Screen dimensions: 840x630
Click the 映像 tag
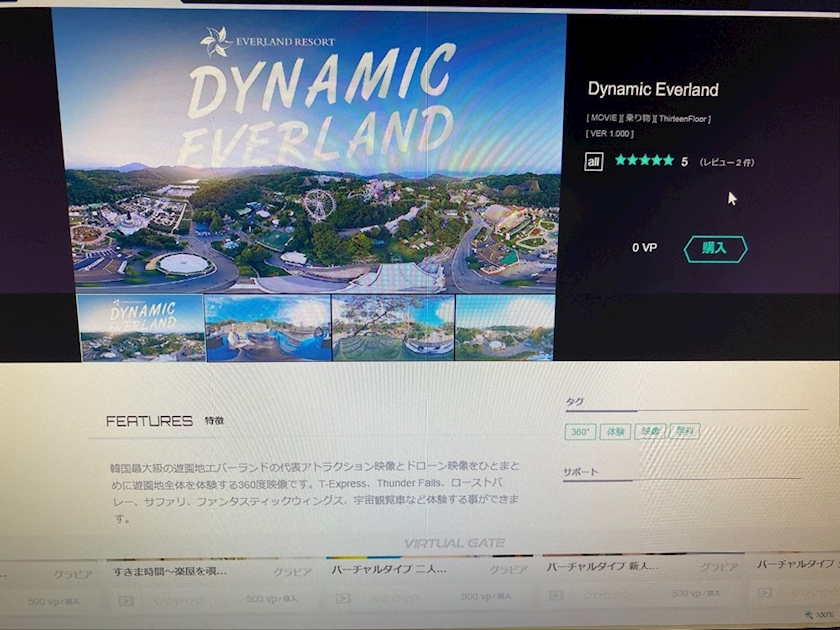coord(650,431)
